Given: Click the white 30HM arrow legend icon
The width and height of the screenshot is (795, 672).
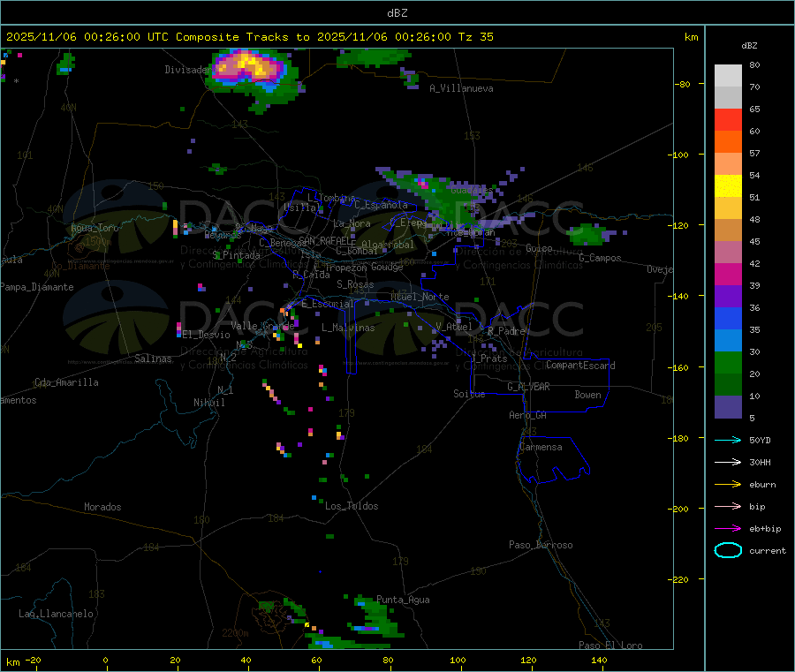Looking at the screenshot, I should (x=728, y=462).
